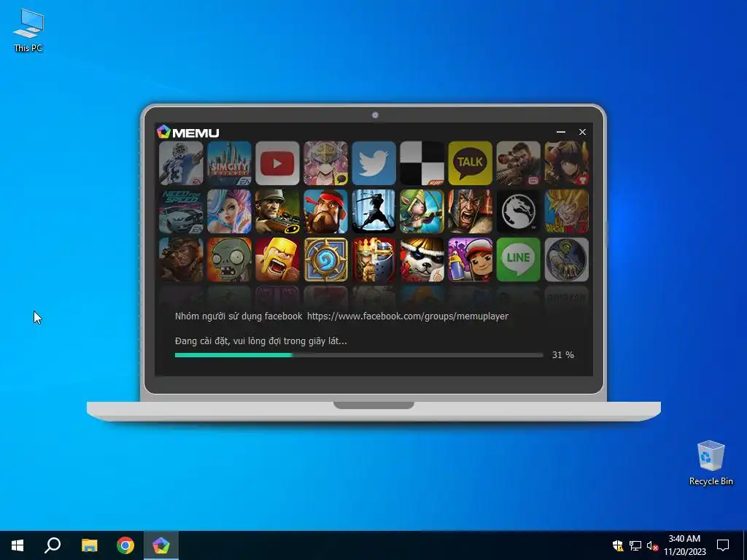Click the 'Đang cài đặt' status text
Viewport: 747px width, 560px height.
coord(261,341)
